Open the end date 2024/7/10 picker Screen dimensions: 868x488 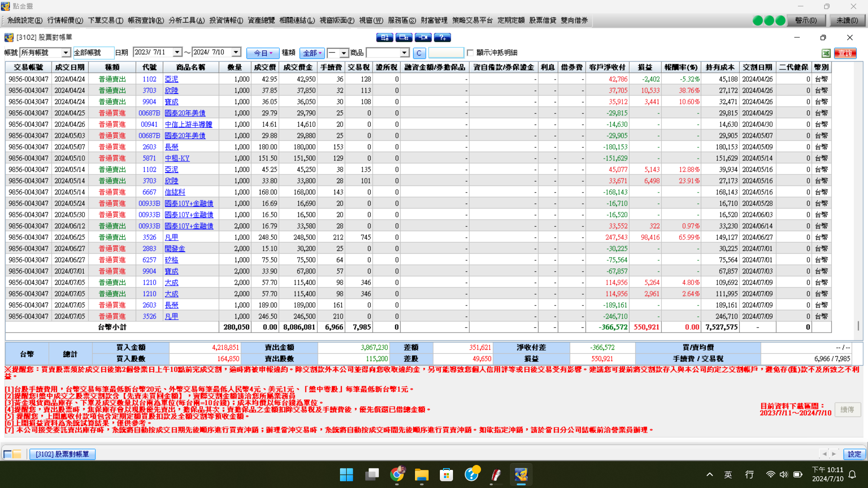tap(236, 52)
